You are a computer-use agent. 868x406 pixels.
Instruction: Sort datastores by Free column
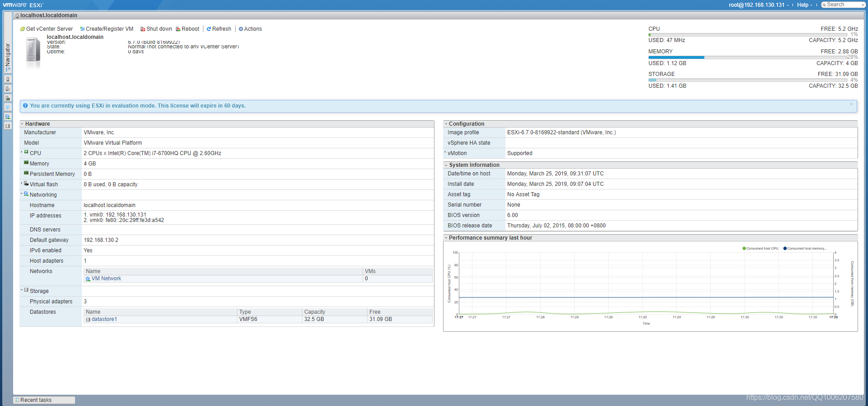click(x=400, y=312)
